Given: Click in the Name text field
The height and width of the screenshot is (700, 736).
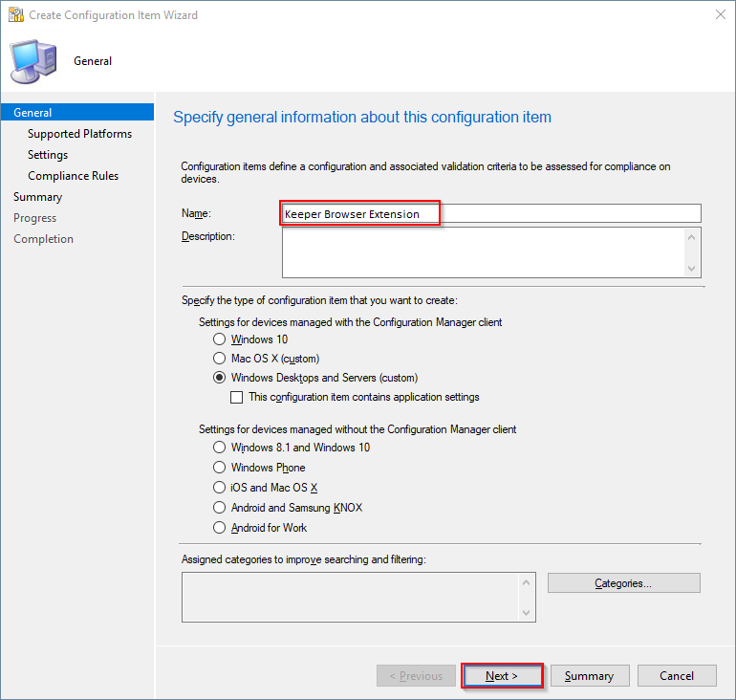Looking at the screenshot, I should [490, 214].
